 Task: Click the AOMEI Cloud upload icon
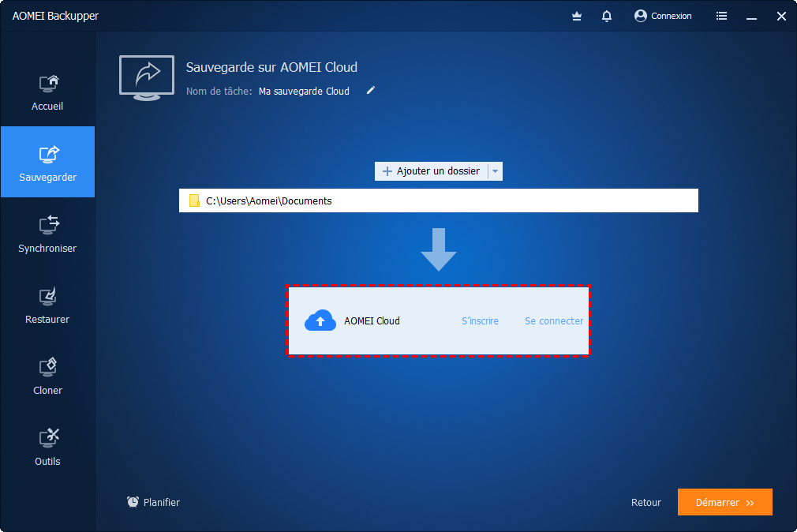[320, 320]
